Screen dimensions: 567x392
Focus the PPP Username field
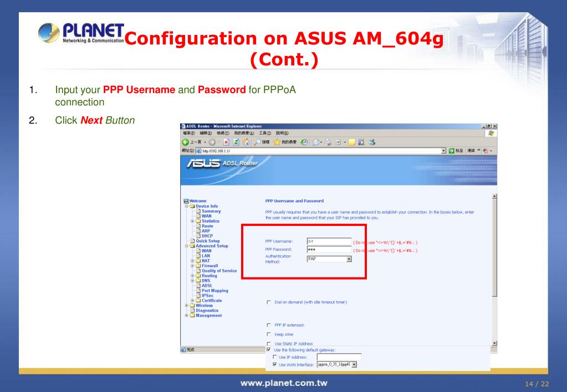[329, 241]
